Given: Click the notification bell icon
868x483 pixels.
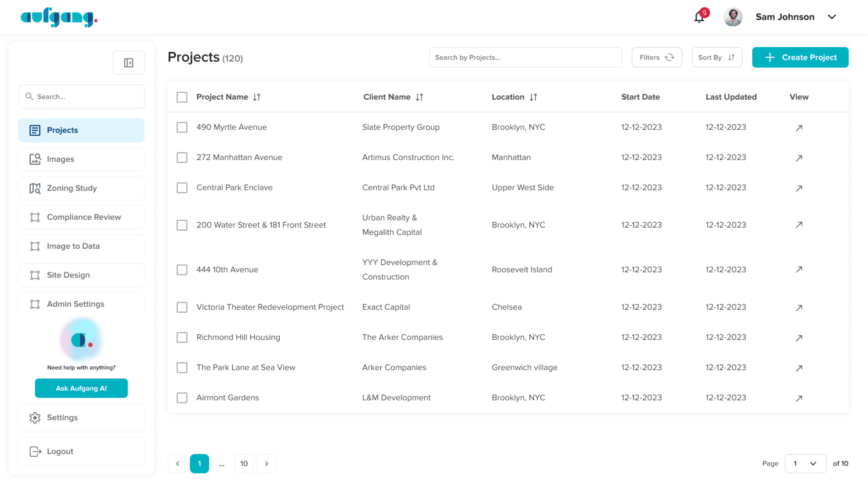Looking at the screenshot, I should coord(699,17).
